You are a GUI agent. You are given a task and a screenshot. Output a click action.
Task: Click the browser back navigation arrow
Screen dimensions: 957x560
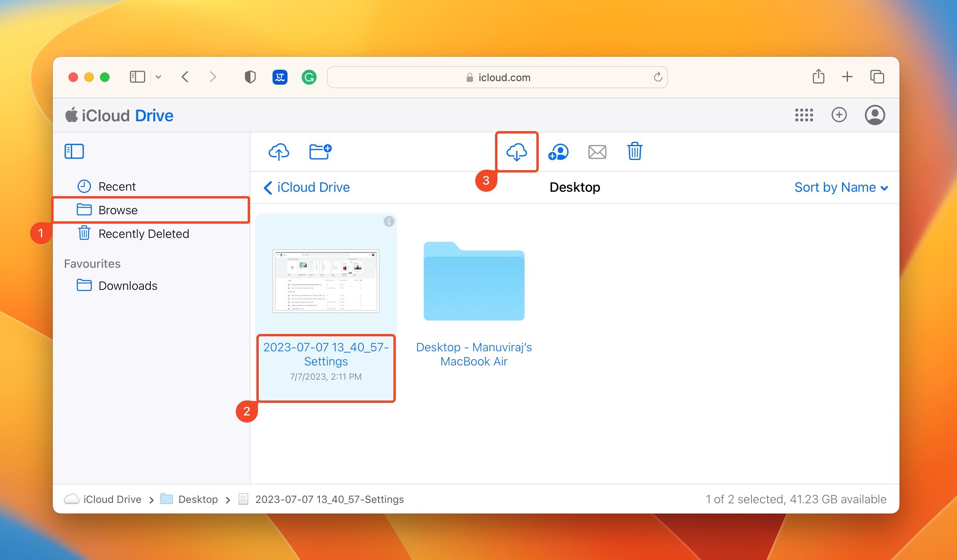(185, 77)
